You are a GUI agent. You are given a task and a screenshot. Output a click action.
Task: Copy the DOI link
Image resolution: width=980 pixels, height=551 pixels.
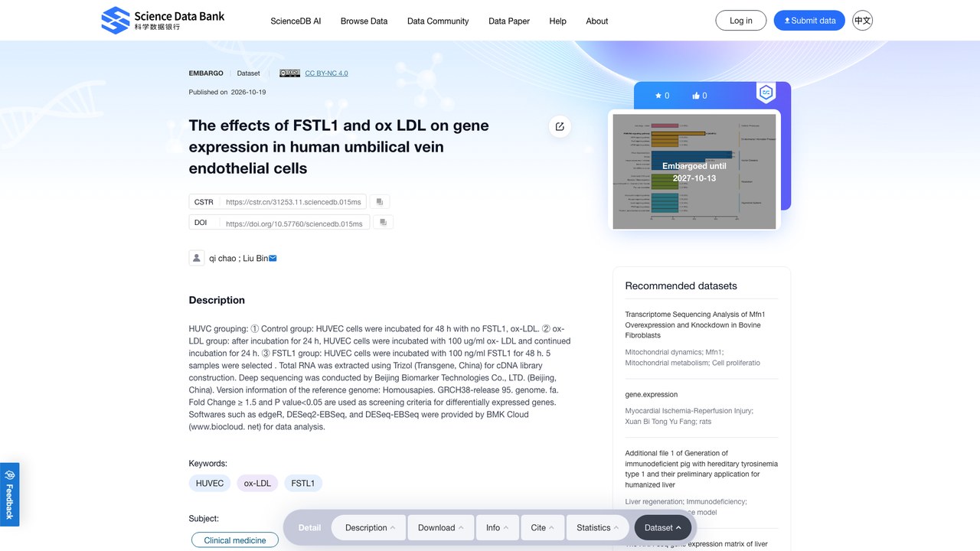[383, 222]
